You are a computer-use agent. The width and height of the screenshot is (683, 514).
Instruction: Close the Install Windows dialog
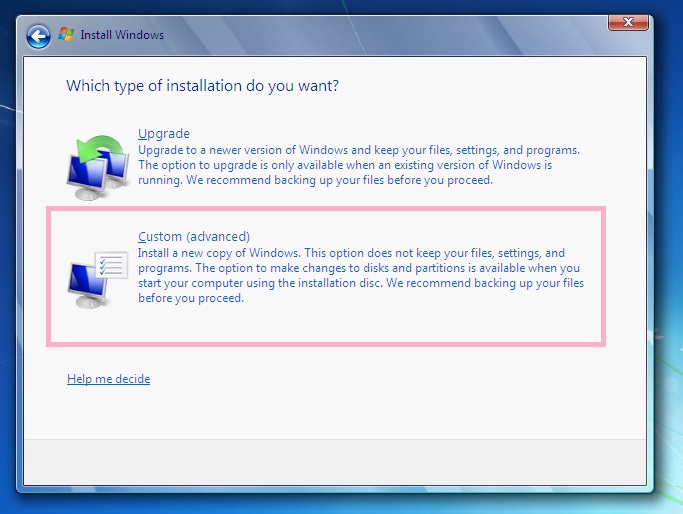click(x=628, y=22)
